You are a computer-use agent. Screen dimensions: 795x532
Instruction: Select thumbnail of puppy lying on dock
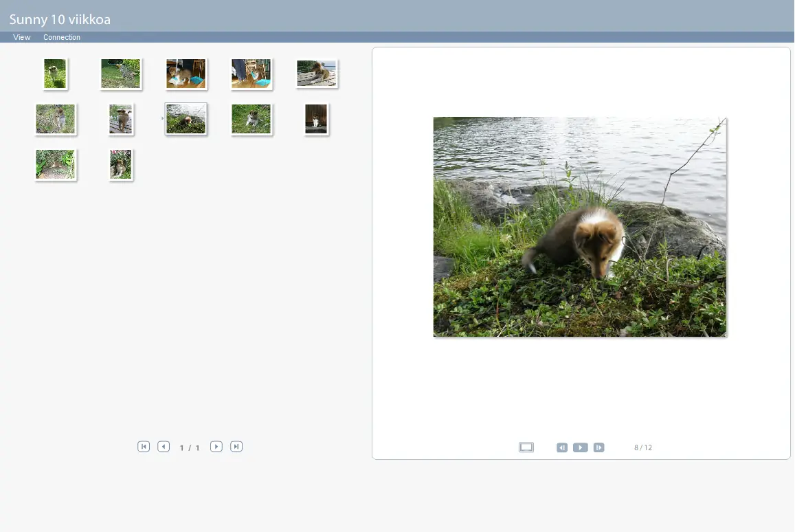pyautogui.click(x=316, y=74)
